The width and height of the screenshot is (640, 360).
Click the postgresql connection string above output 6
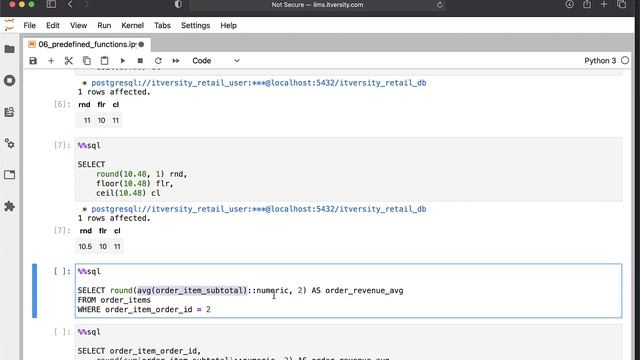(258, 83)
